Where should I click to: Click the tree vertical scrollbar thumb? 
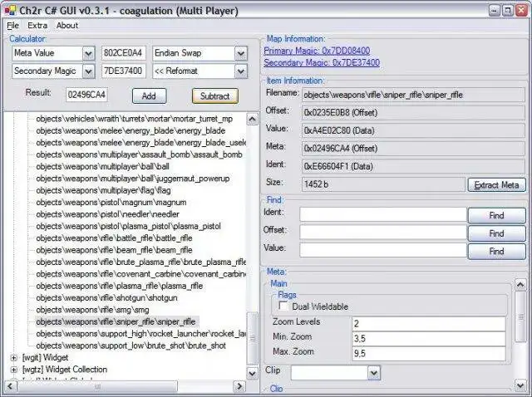[252, 338]
